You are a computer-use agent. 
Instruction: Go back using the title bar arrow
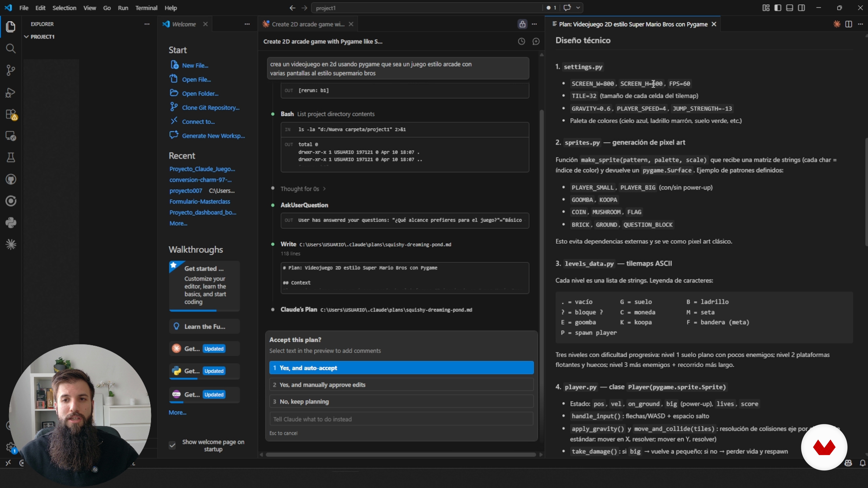coord(292,8)
